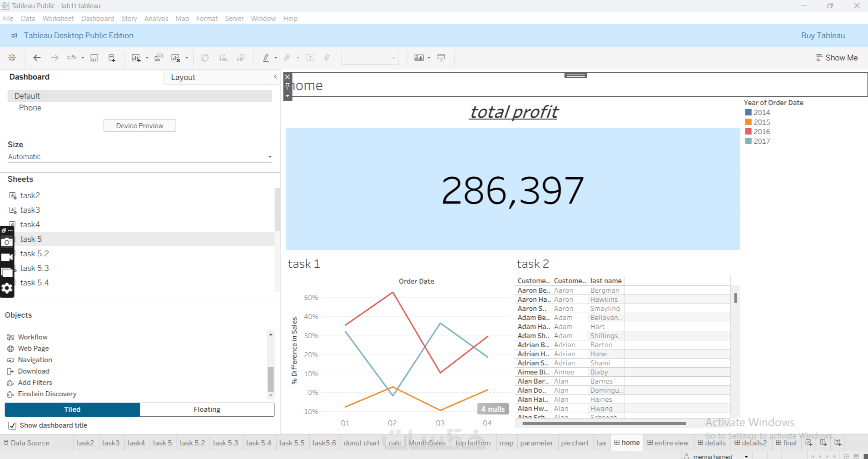Click the task 2 table horizontal scrollbar
The height and width of the screenshot is (459, 868).
(x=604, y=424)
